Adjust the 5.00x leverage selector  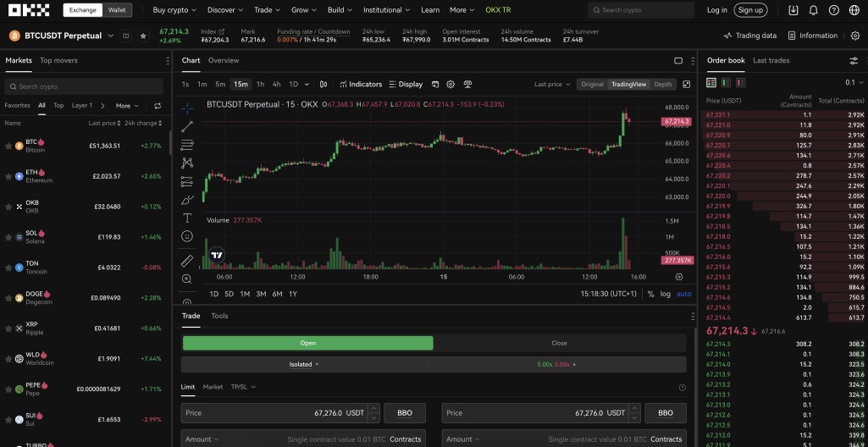point(556,364)
